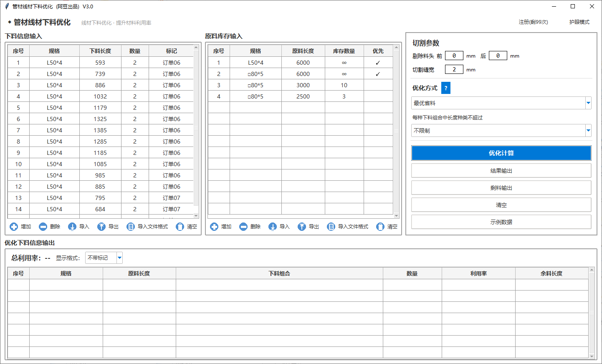Click the 剩料输出 button
The width and height of the screenshot is (602, 364).
(x=501, y=188)
